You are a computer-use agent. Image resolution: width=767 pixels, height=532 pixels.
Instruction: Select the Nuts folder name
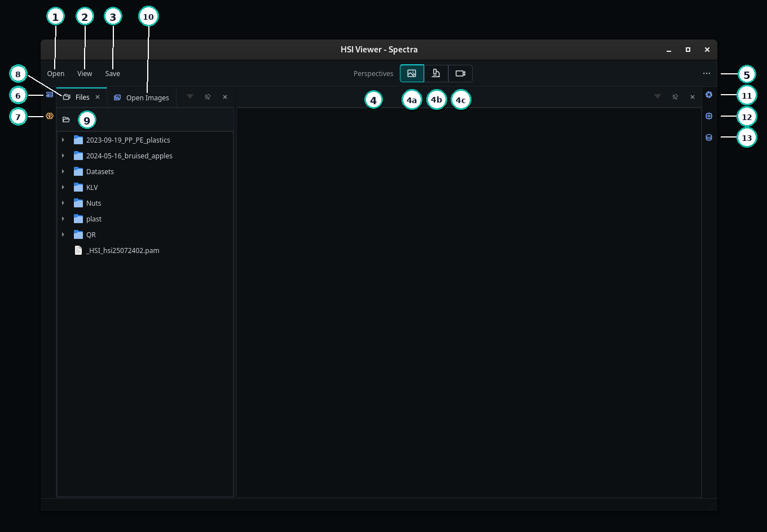(94, 203)
